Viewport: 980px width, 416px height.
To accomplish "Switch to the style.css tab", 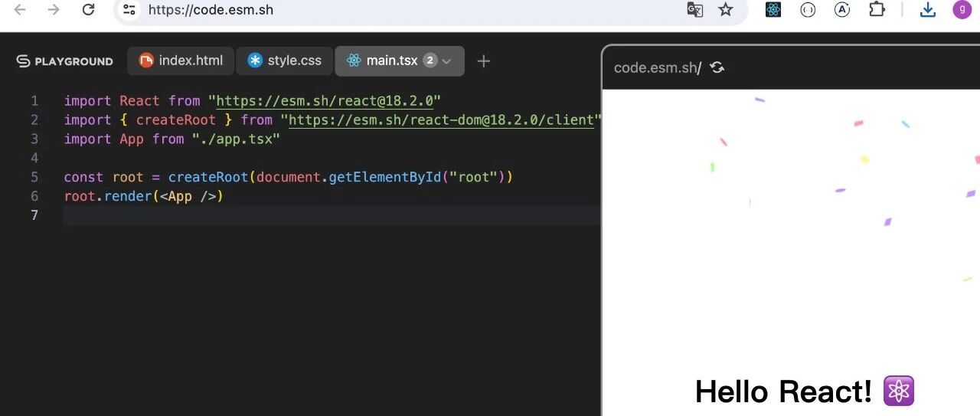I will 285,61.
